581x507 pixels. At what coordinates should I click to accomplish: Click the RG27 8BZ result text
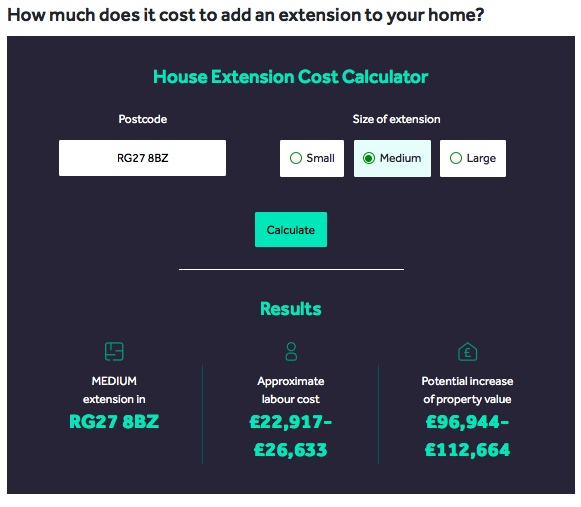114,422
